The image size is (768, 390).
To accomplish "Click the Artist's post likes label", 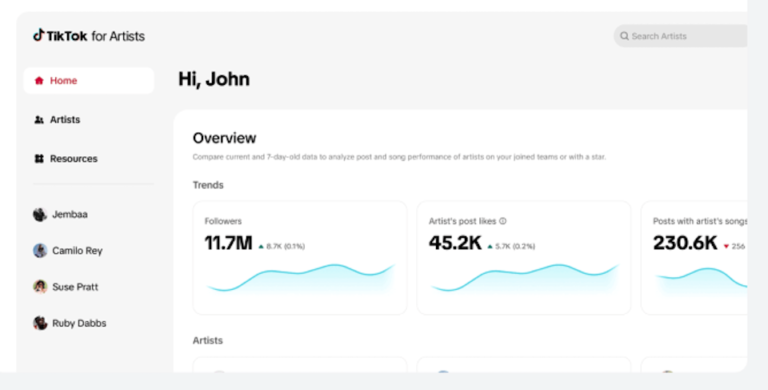I will [x=462, y=221].
